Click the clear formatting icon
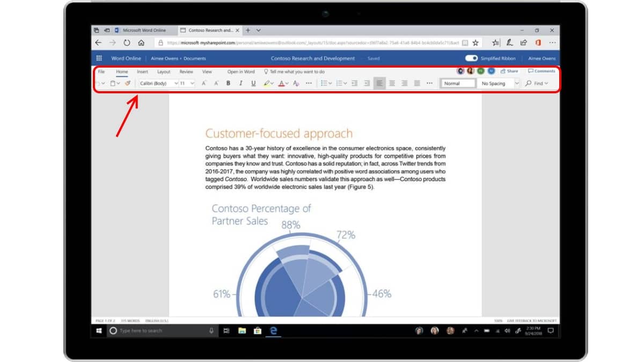644x362 pixels. [296, 83]
